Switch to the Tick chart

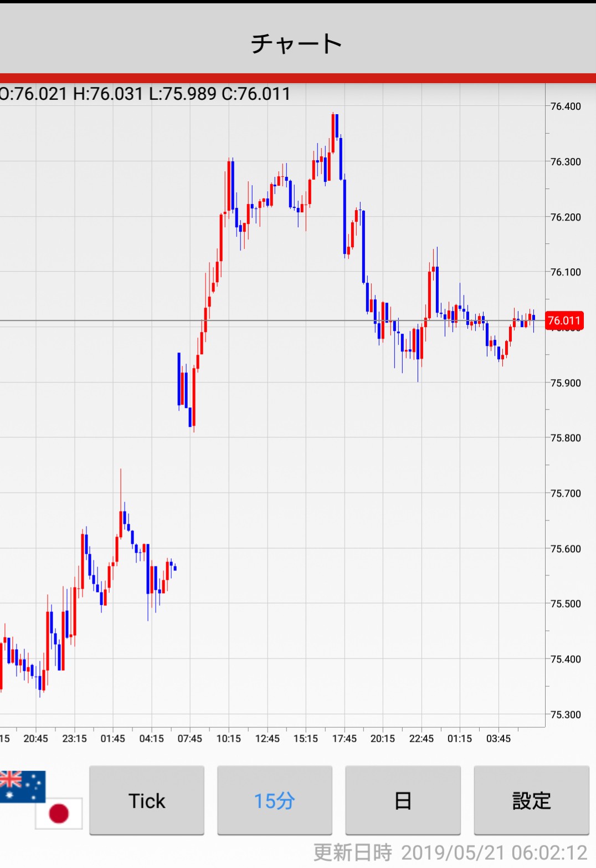pyautogui.click(x=147, y=800)
